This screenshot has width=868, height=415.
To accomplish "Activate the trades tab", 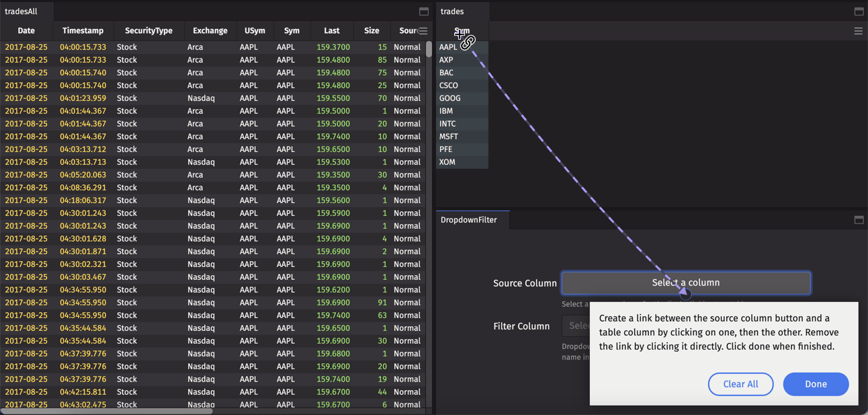I will [x=452, y=11].
